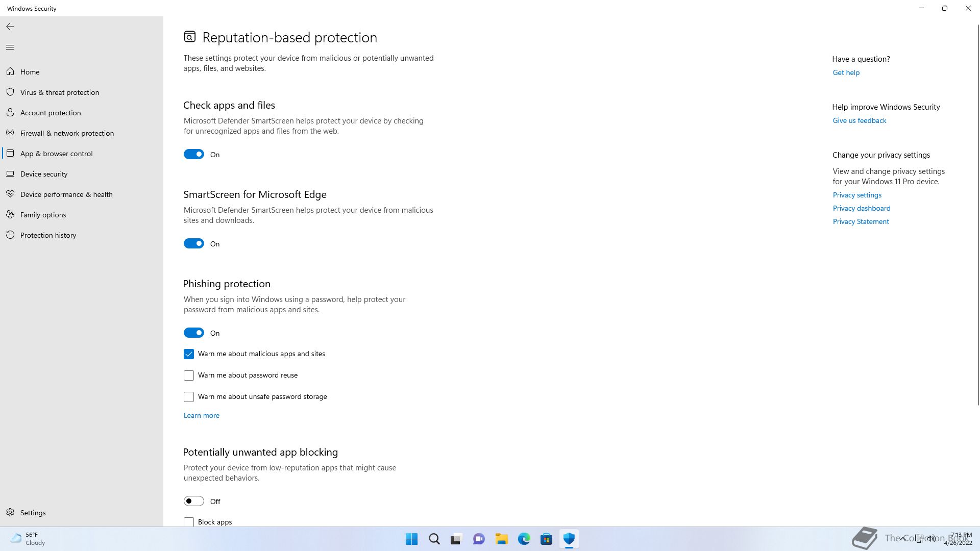This screenshot has height=551, width=980.
Task: Turn off the Phishing protection toggle
Action: [194, 333]
